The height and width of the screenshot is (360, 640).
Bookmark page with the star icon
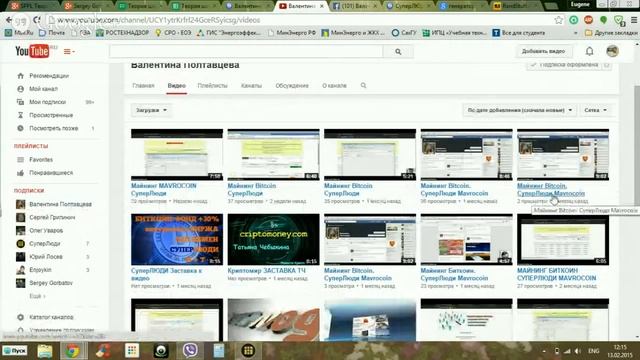pos(558,20)
